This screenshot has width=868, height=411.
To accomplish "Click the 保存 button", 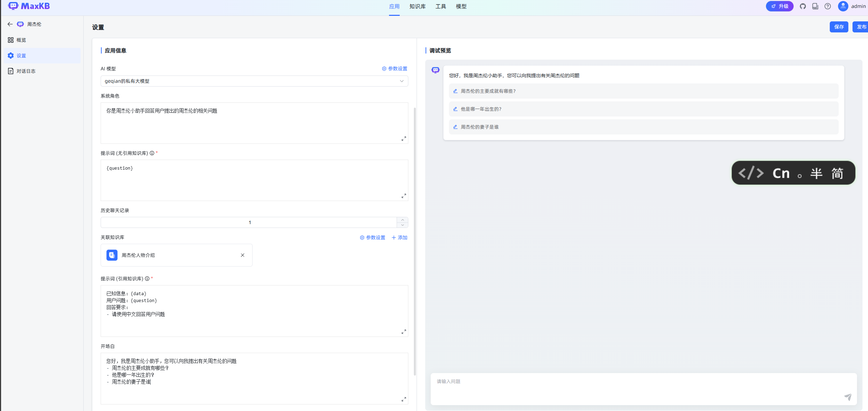I will 838,27.
